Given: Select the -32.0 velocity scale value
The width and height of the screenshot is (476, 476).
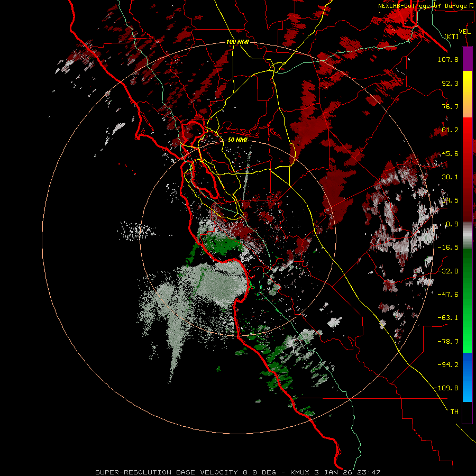Looking at the screenshot, I should tap(448, 271).
